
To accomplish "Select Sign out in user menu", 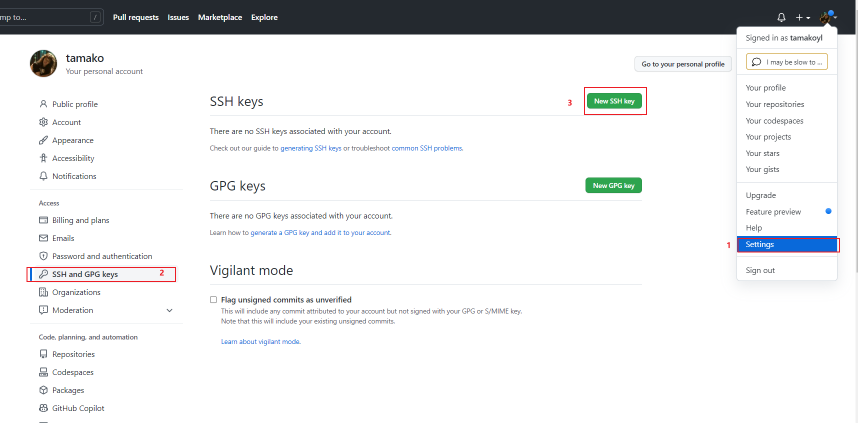I will pos(787,270).
